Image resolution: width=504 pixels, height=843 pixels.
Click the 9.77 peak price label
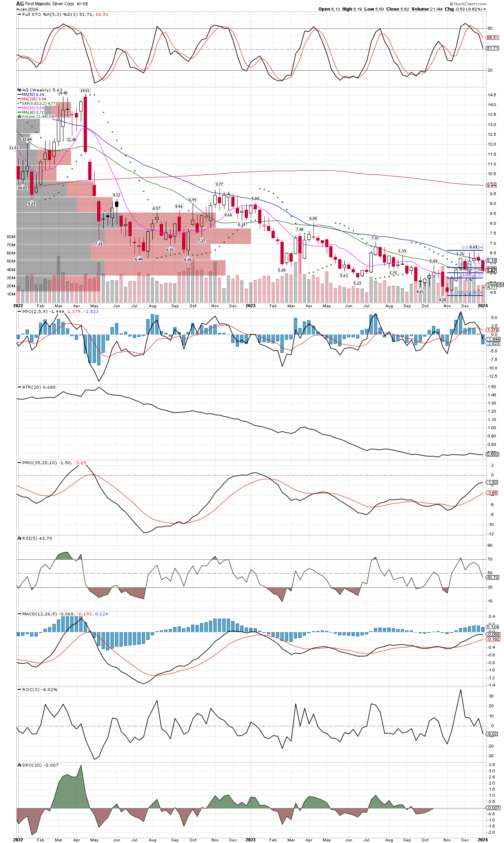[219, 185]
